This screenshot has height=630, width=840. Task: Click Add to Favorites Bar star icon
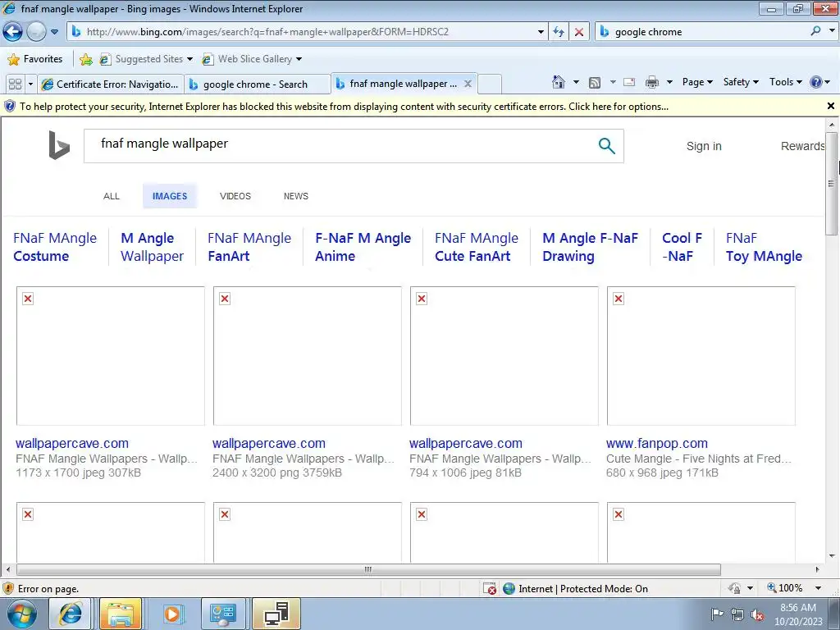coord(85,59)
